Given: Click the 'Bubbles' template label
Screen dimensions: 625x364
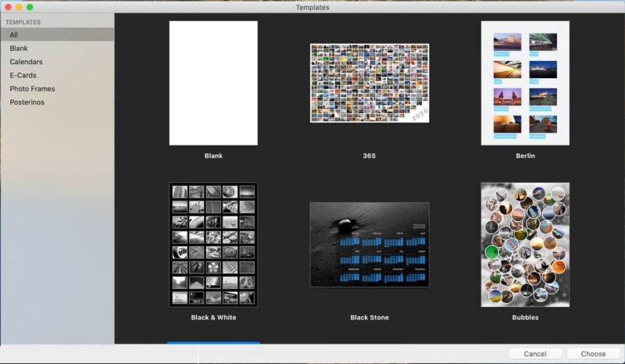Looking at the screenshot, I should click(525, 317).
